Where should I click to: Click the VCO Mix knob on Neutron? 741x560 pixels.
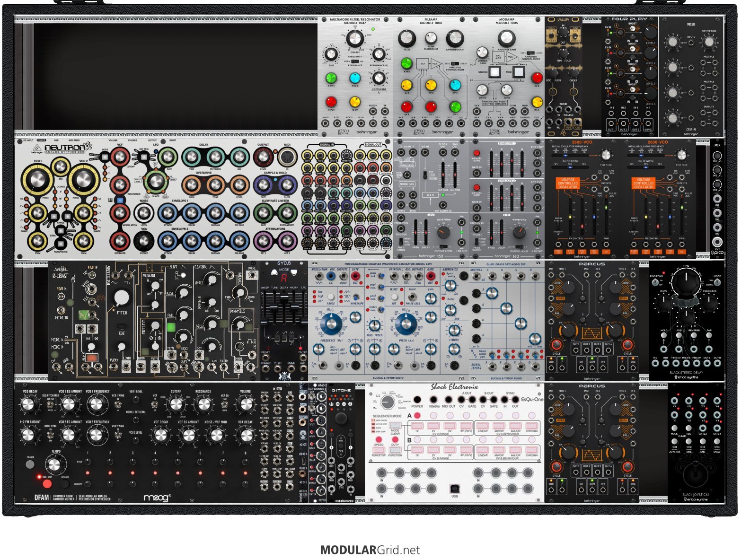(x=61, y=166)
